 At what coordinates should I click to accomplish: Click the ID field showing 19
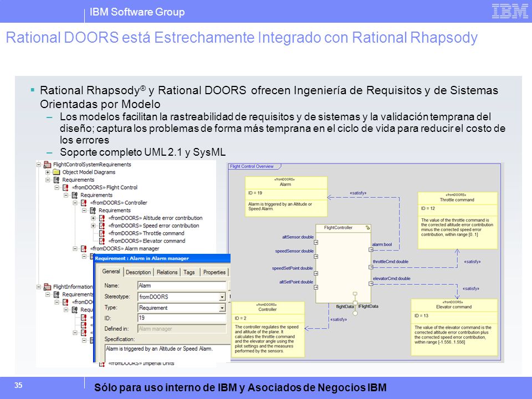(182, 318)
